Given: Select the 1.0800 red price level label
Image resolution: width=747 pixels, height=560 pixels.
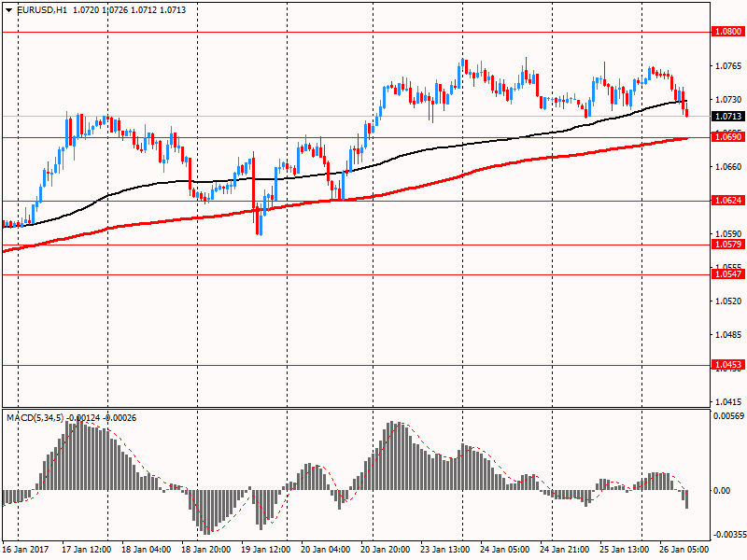Looking at the screenshot, I should click(x=728, y=32).
